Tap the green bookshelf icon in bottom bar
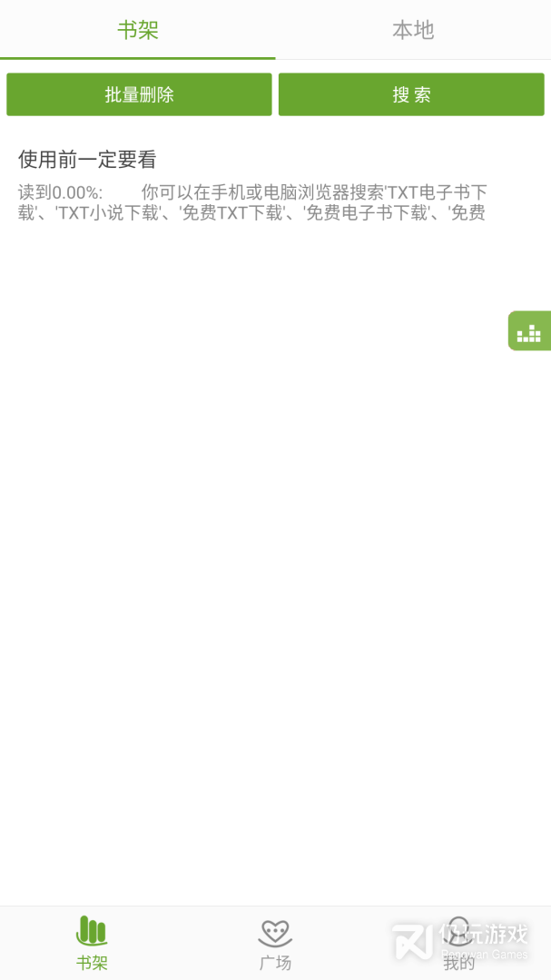This screenshot has height=980, width=551. (x=92, y=931)
